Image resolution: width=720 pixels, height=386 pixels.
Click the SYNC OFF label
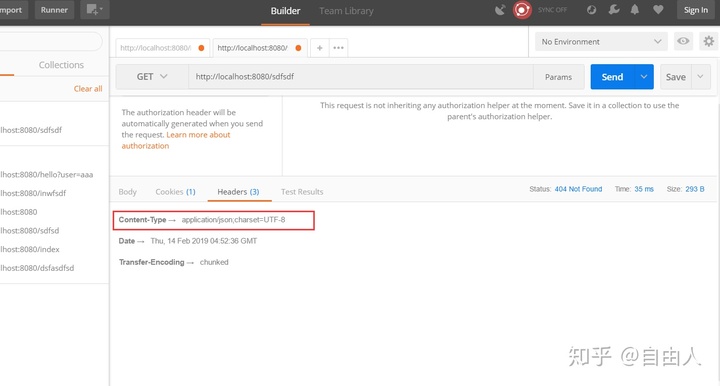552,10
